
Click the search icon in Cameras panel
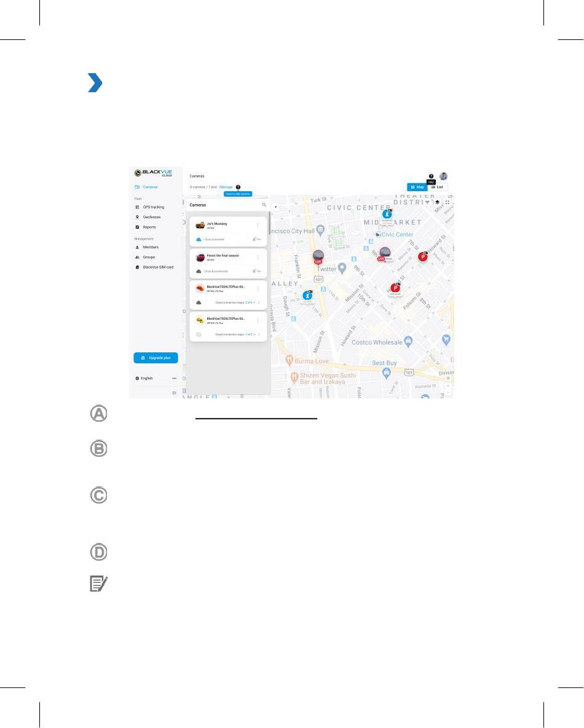click(264, 205)
